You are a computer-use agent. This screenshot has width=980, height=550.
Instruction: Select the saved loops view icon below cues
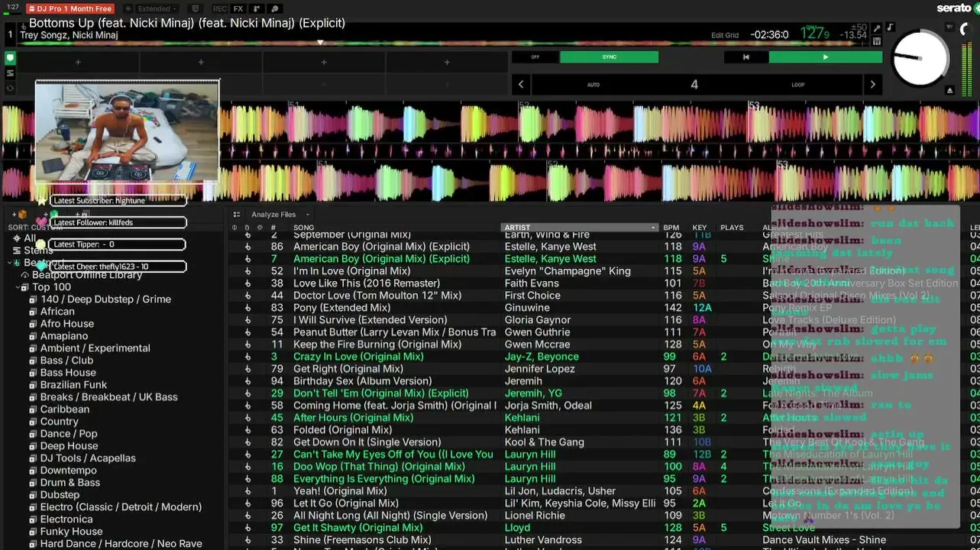(x=11, y=73)
